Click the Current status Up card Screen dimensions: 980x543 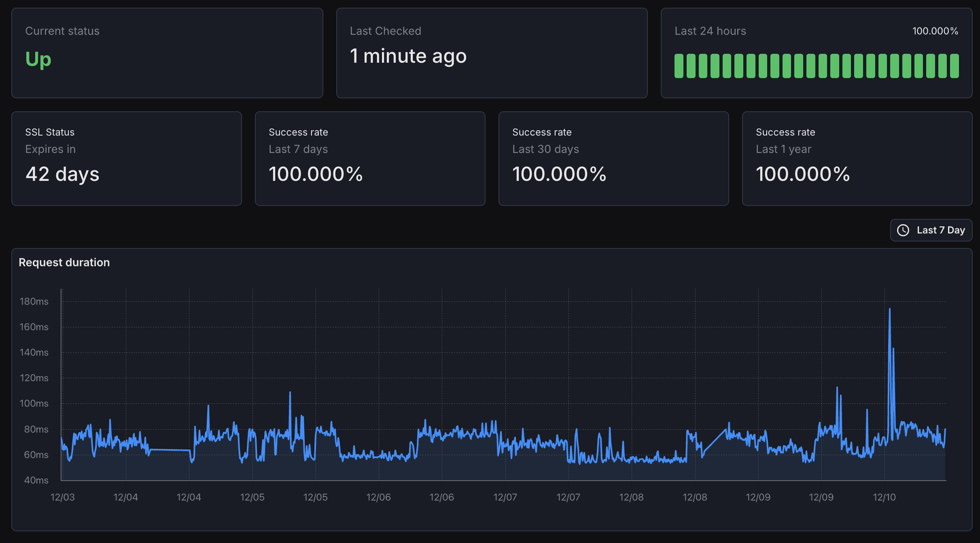coord(167,53)
